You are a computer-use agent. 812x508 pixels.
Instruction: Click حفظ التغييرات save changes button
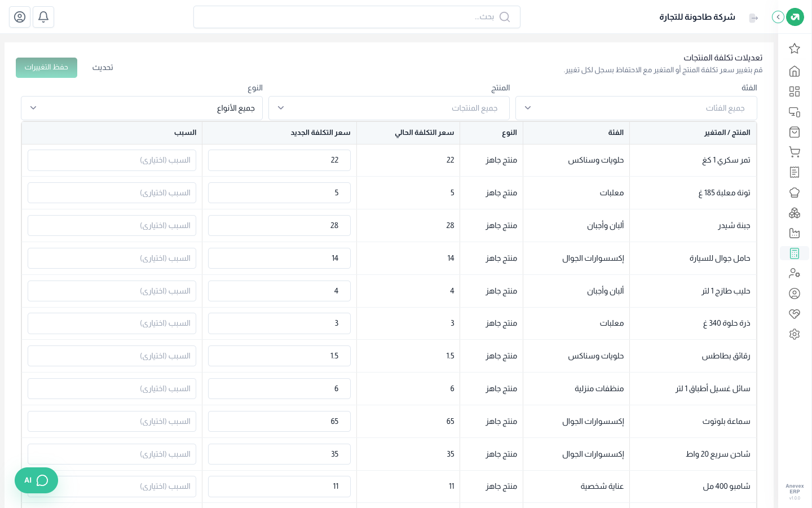click(x=46, y=68)
